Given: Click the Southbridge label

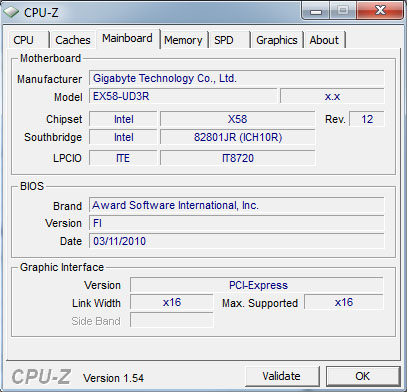Looking at the screenshot, I should click(x=53, y=137).
